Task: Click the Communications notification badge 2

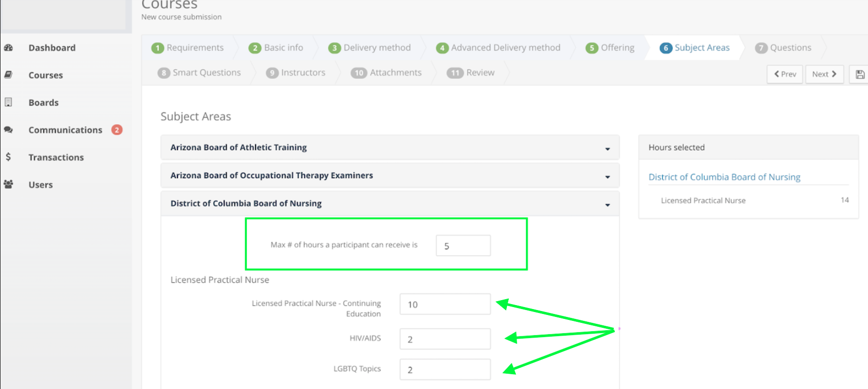Action: click(117, 130)
